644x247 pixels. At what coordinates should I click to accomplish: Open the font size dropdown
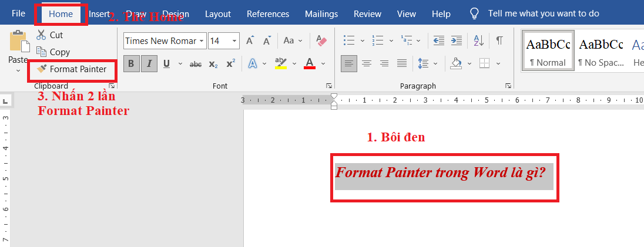(234, 41)
